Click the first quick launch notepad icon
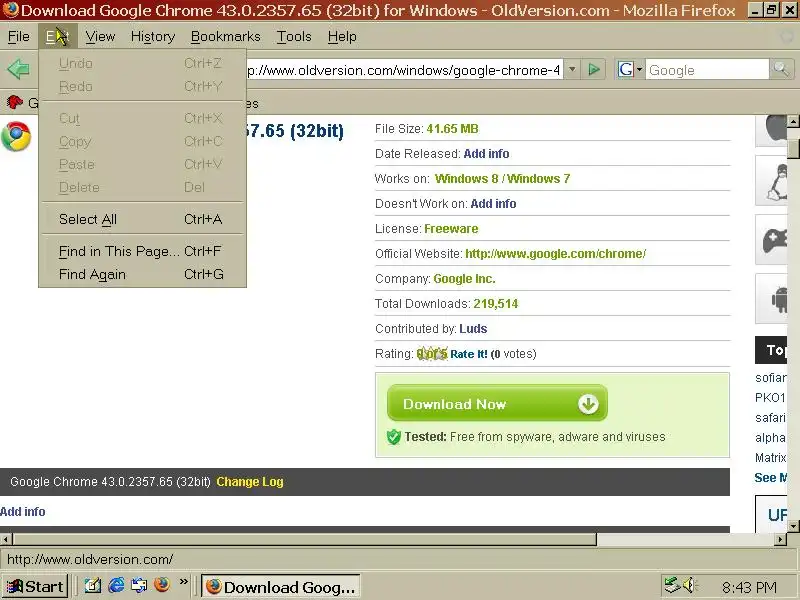This screenshot has width=800, height=600. pos(92,585)
